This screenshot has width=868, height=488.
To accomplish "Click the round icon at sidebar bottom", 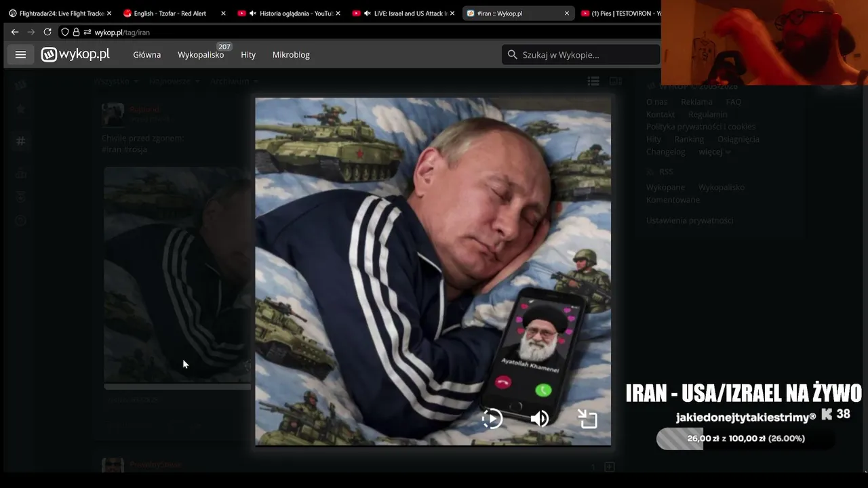I will tap(21, 220).
